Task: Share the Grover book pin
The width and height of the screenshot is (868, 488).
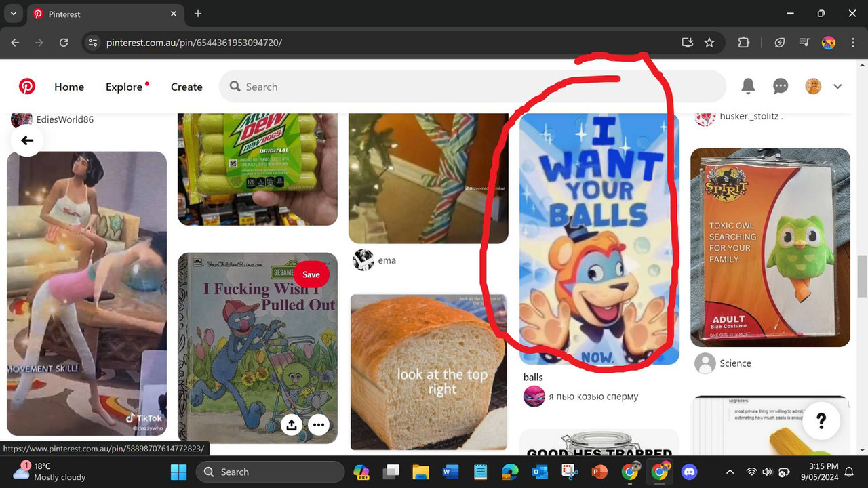Action: point(292,425)
